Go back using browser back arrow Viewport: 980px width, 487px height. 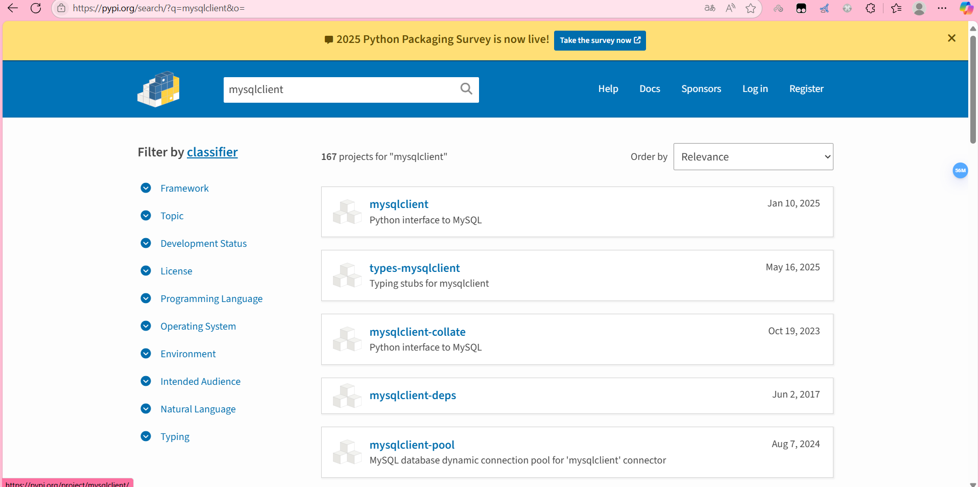pyautogui.click(x=13, y=8)
